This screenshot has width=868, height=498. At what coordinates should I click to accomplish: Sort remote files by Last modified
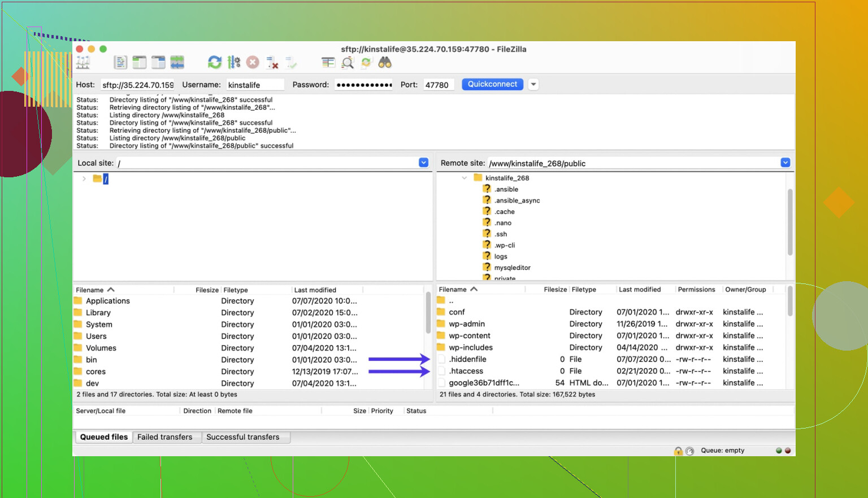point(640,289)
